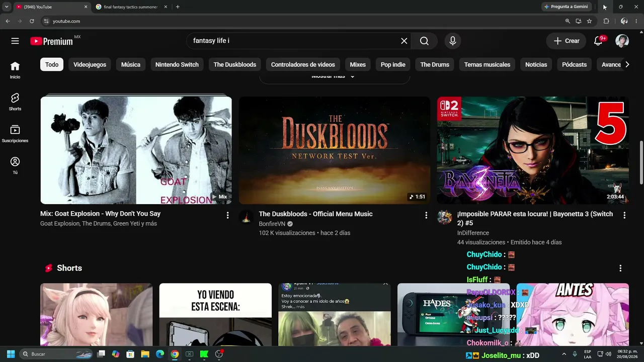Viewport: 644px width, 362px height.
Task: Filter by The Duskbloods chip
Action: (x=235, y=64)
